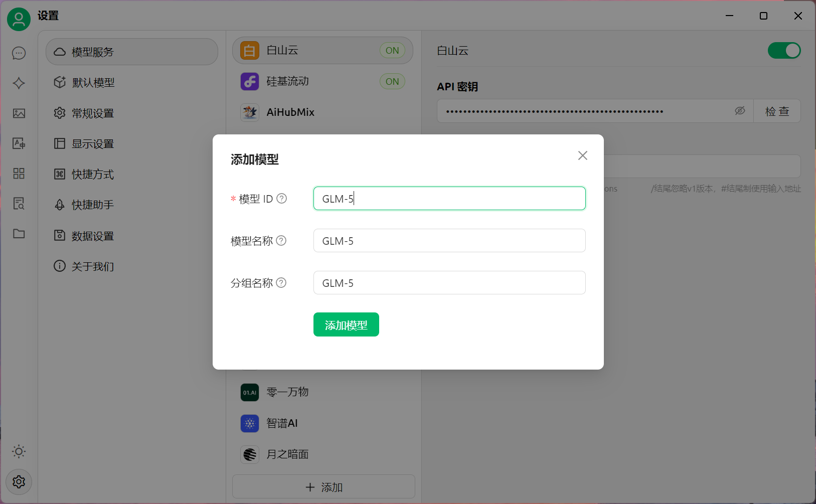Click the 智谱AI logo icon

point(250,423)
